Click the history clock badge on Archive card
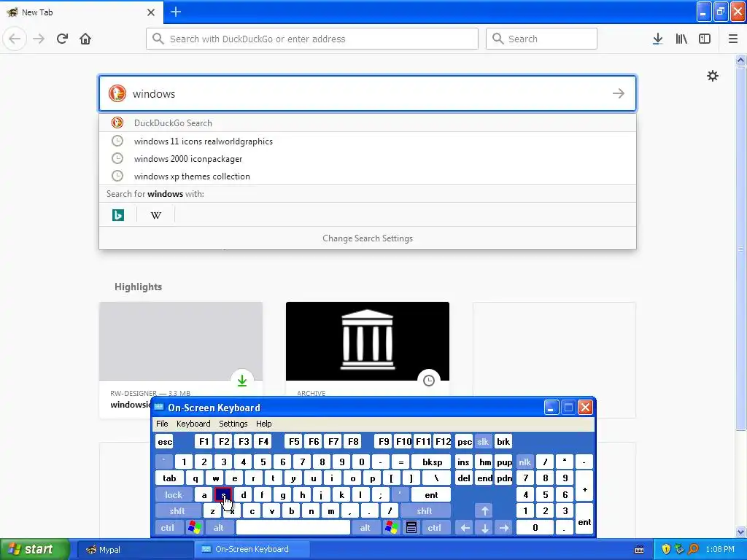The width and height of the screenshot is (747, 560). (x=429, y=381)
